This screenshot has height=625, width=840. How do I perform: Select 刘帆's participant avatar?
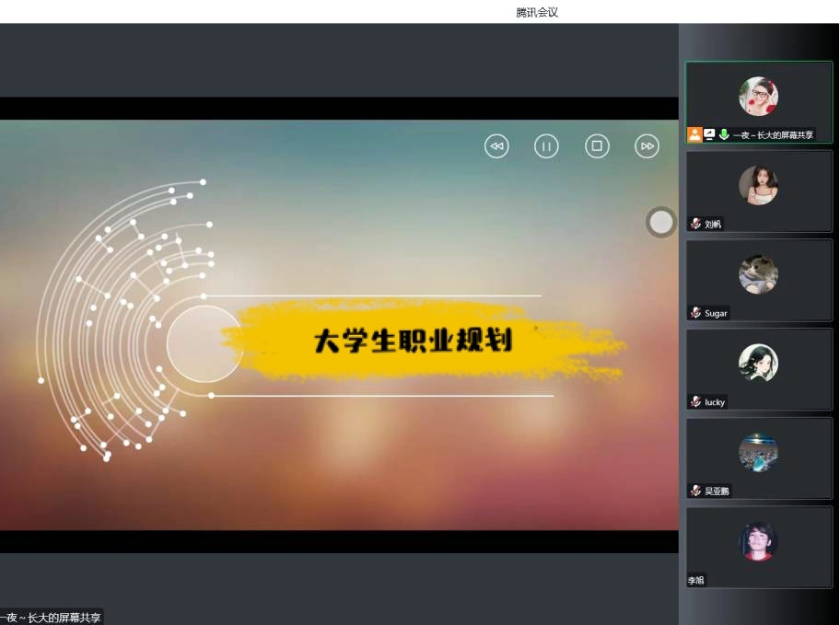click(x=758, y=186)
